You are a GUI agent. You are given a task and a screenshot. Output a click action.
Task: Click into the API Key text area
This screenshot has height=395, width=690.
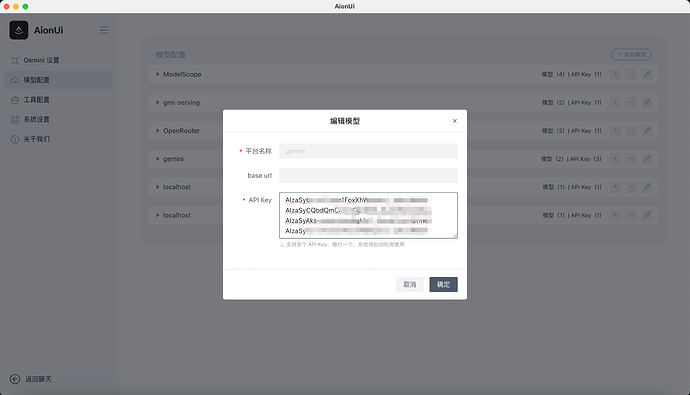368,216
